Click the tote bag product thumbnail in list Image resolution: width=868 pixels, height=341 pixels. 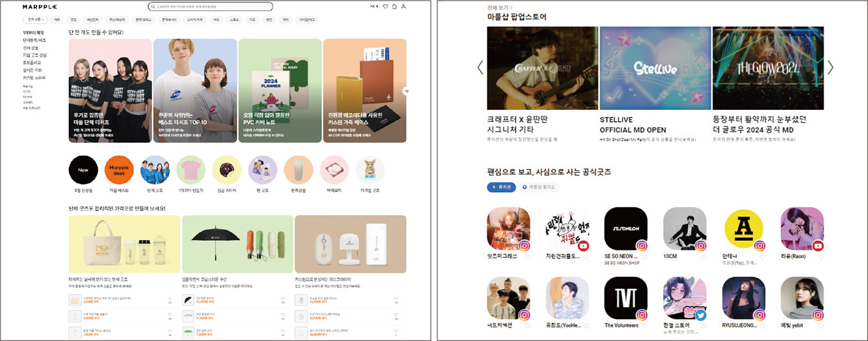click(x=74, y=300)
